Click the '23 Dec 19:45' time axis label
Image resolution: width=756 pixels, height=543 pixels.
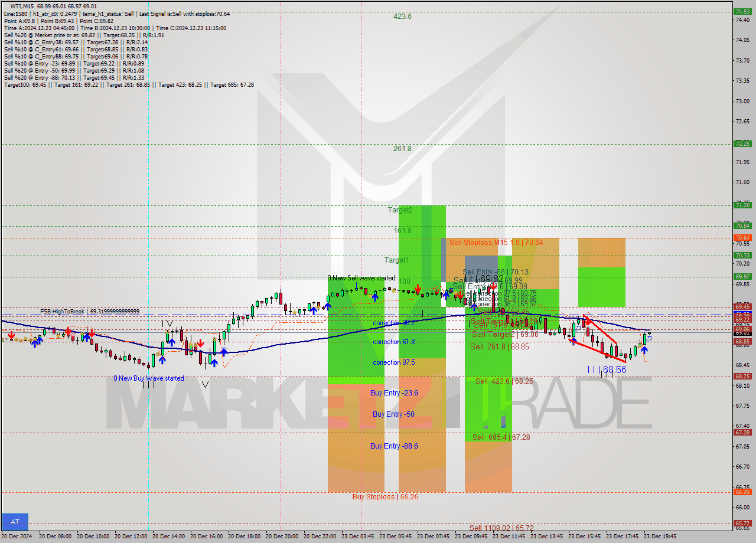660,537
